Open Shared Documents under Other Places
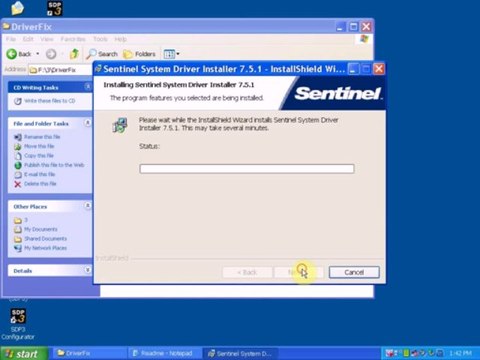 point(45,239)
